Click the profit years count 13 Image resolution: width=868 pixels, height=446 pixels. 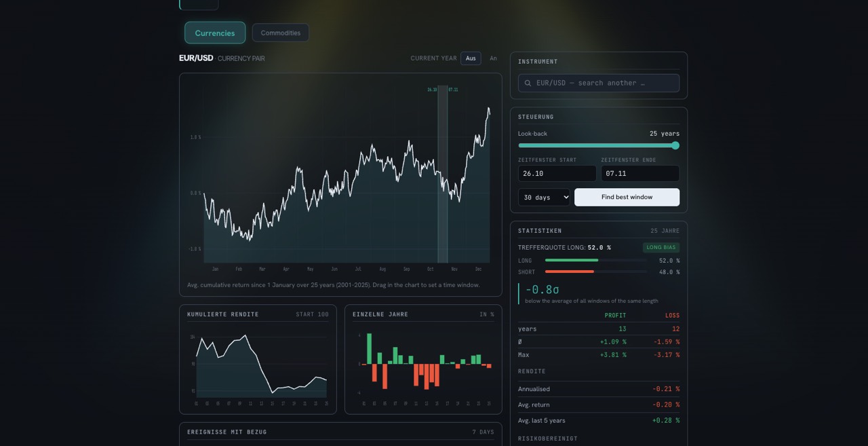pyautogui.click(x=623, y=329)
